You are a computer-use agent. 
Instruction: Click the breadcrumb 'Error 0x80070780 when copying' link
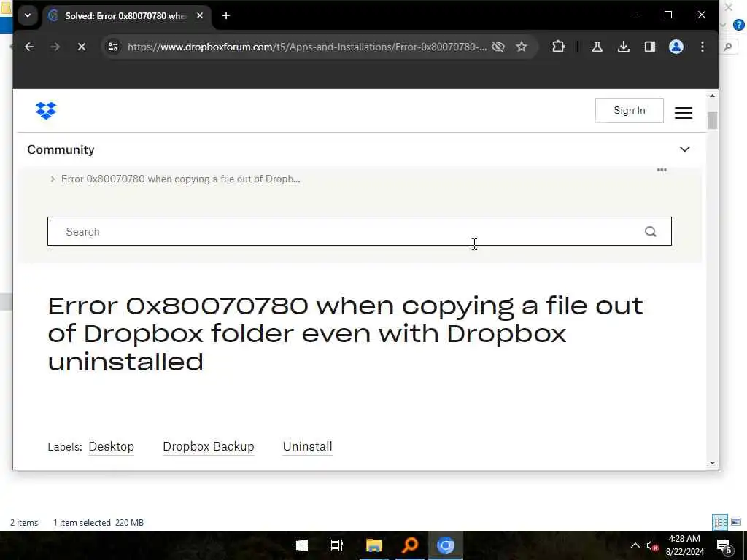pos(181,179)
